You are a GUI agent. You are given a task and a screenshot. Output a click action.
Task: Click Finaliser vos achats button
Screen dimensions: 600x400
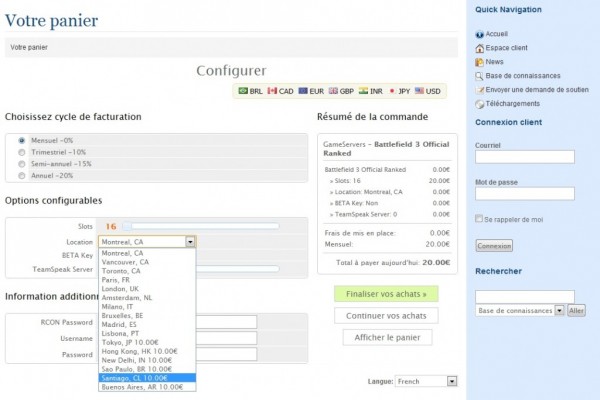coord(386,294)
